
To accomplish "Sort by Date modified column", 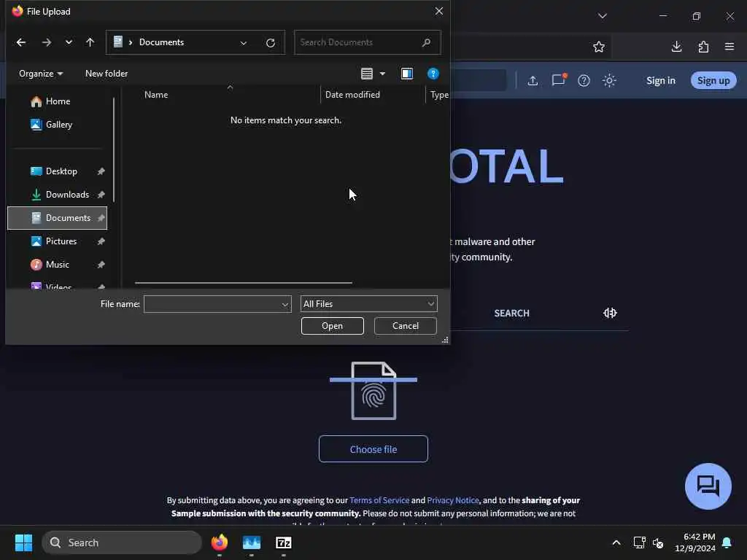I will tap(352, 94).
